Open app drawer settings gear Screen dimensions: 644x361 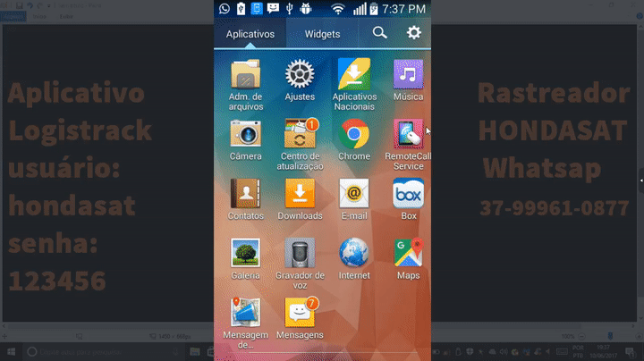[414, 33]
